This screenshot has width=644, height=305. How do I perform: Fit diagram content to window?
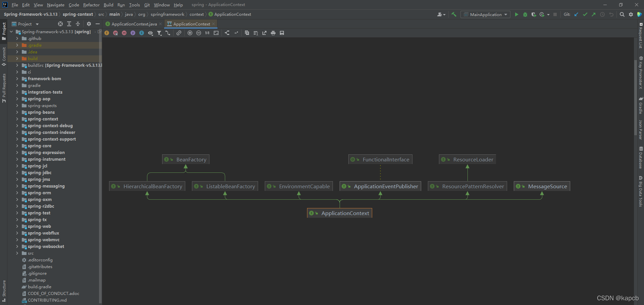[x=216, y=33]
